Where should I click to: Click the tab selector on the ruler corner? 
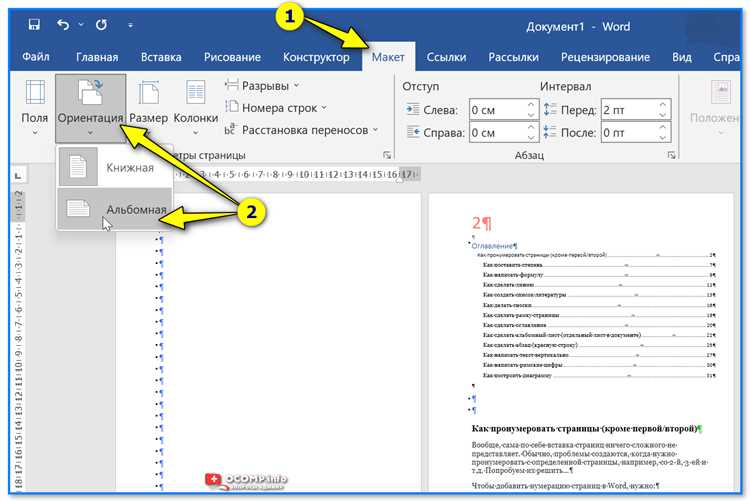18,175
